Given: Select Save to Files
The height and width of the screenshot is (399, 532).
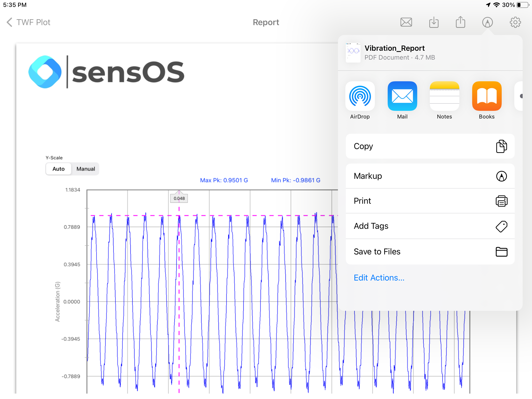Looking at the screenshot, I should pyautogui.click(x=430, y=251).
